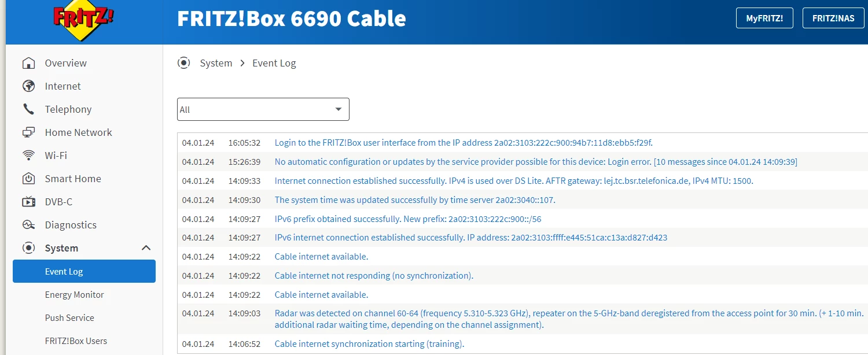
Task: Click the Overview house icon
Action: point(28,63)
